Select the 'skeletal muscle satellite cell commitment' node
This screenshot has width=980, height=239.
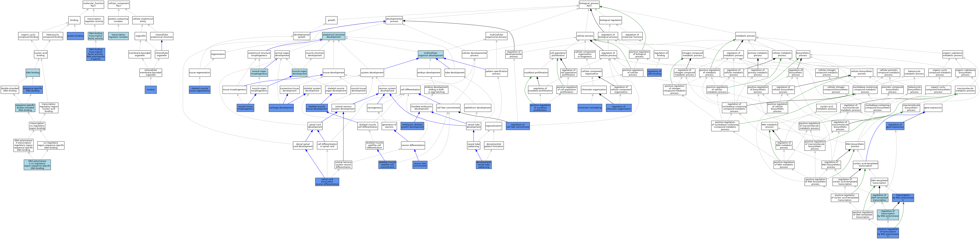tap(387, 165)
